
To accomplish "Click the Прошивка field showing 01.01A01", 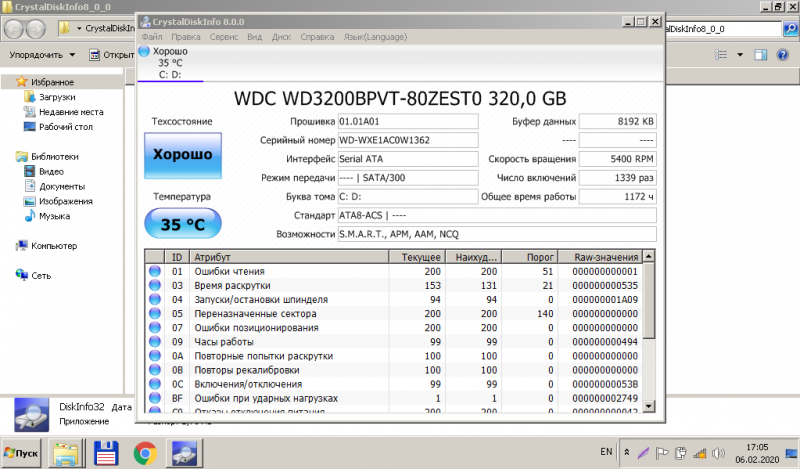I will [x=408, y=121].
